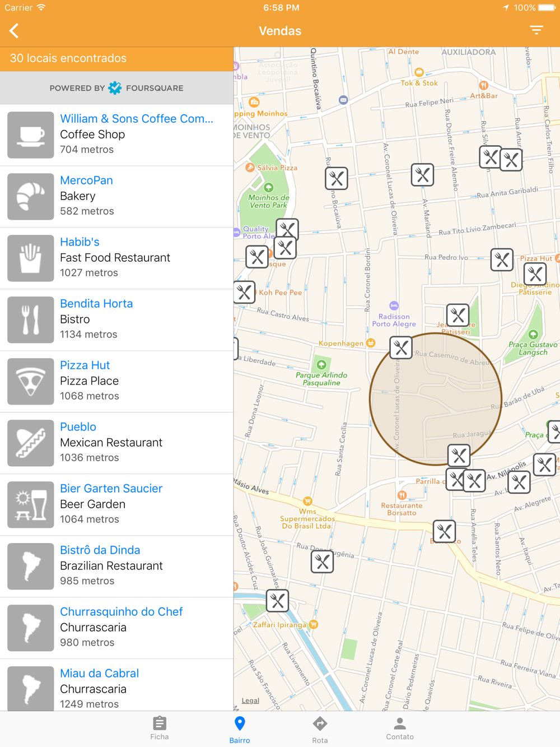
Task: Tap the fries icon for Habib's
Action: 31,258
